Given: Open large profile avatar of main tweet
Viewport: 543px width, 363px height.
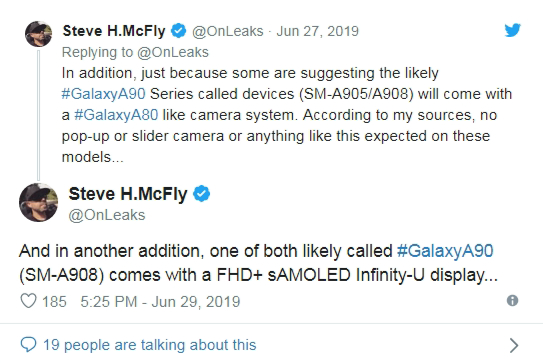Looking at the screenshot, I should tap(38, 202).
